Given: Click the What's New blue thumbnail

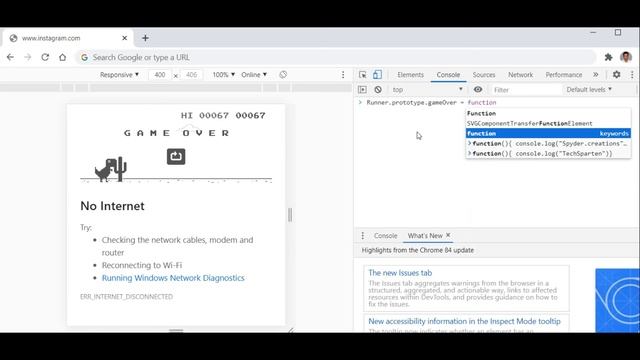Looking at the screenshot, I should click(617, 300).
